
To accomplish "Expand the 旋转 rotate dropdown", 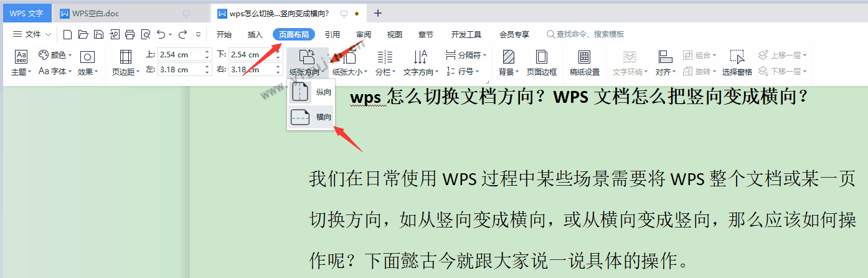I will tap(714, 72).
